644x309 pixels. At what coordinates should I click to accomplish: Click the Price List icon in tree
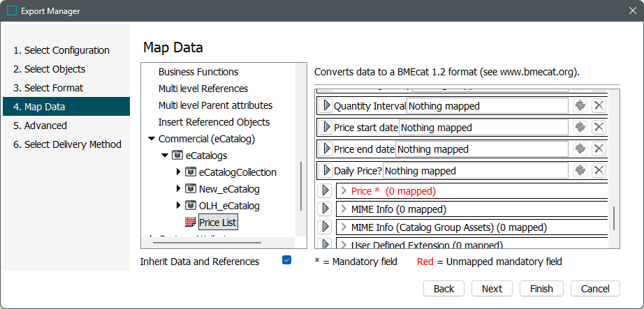tap(190, 223)
